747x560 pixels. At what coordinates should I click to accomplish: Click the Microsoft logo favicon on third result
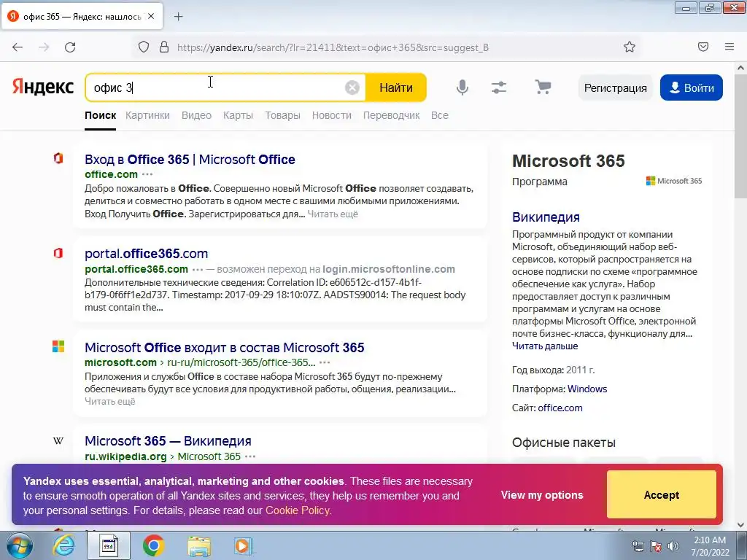click(58, 346)
